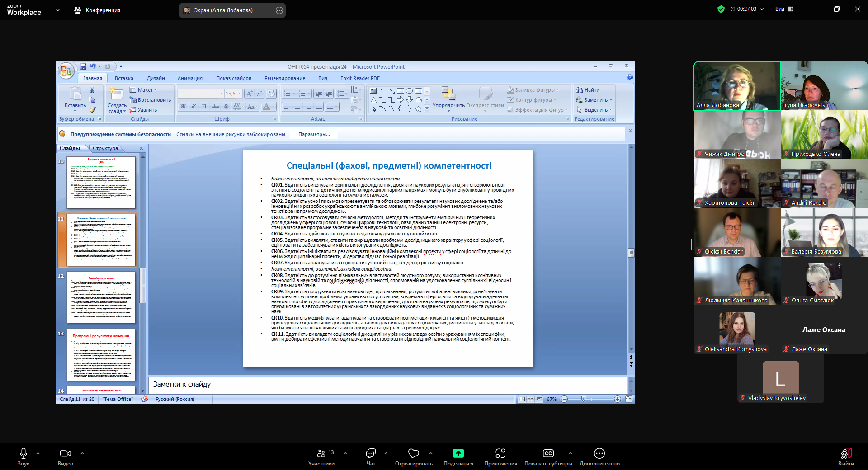Leave the meeting with Выйти
The width and height of the screenshot is (868, 470).
coord(846,457)
